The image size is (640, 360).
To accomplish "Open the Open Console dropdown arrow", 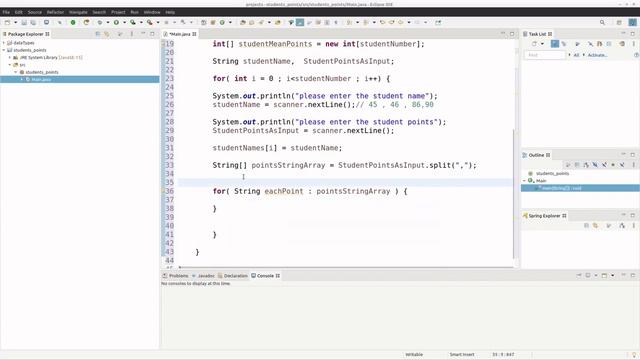I will [x=613, y=276].
